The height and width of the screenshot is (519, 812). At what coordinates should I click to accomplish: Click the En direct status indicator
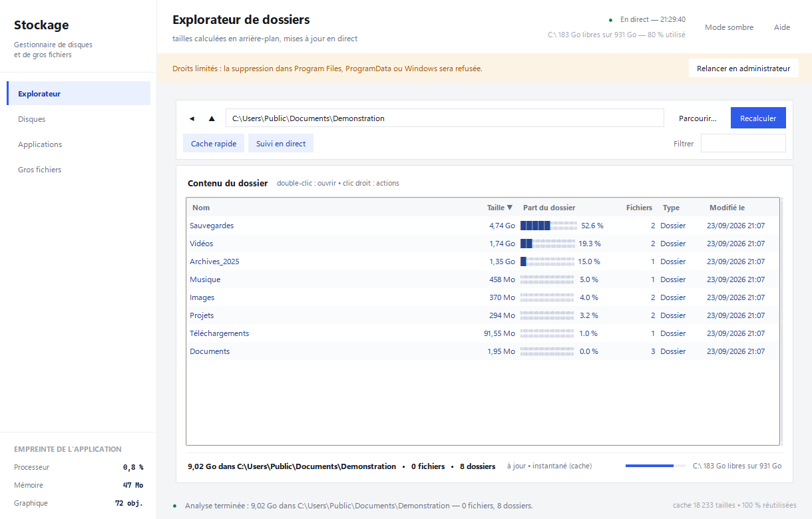[x=648, y=19]
